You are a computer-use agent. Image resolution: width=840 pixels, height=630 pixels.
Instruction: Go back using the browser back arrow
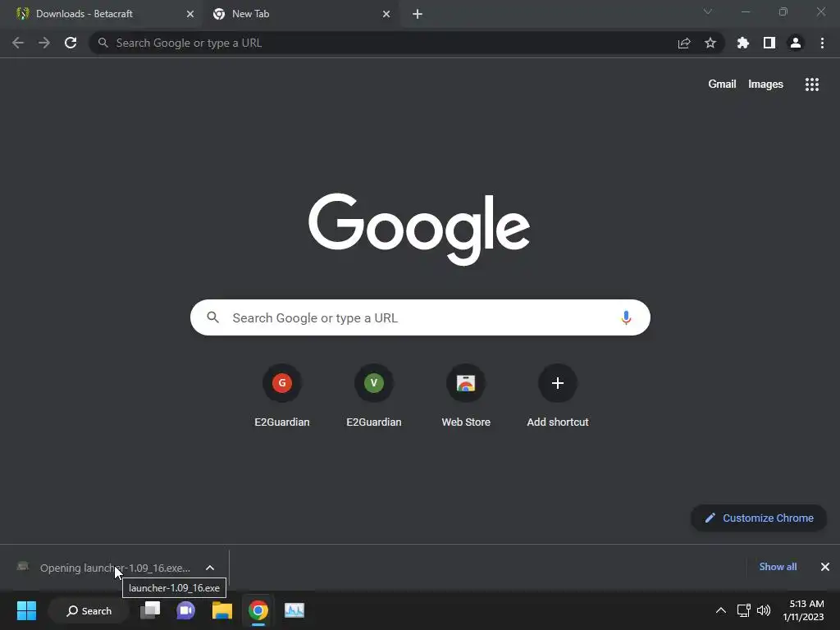click(18, 43)
